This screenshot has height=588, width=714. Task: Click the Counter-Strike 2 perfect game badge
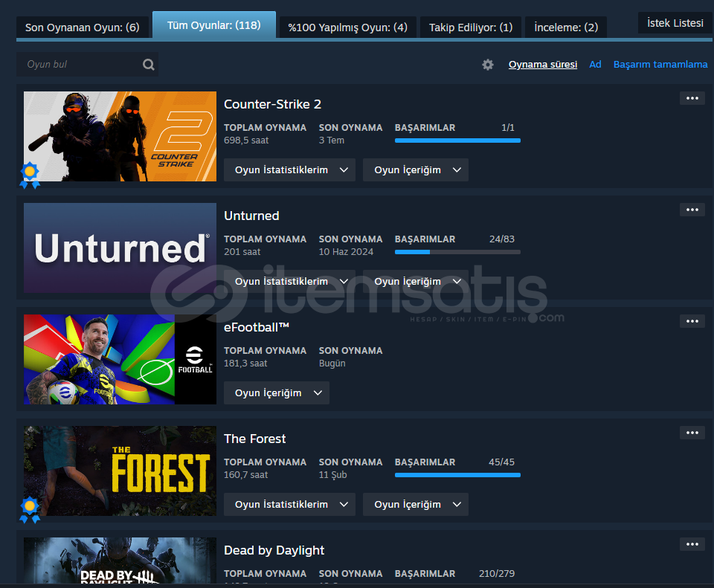click(30, 175)
